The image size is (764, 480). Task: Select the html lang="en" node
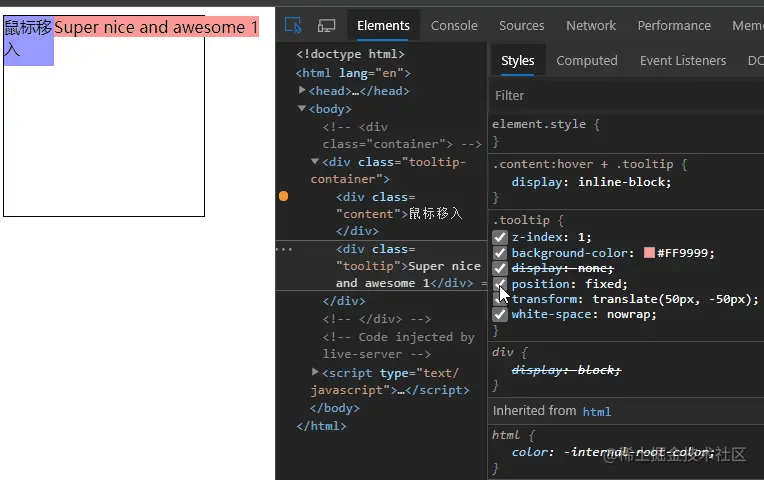coord(353,73)
